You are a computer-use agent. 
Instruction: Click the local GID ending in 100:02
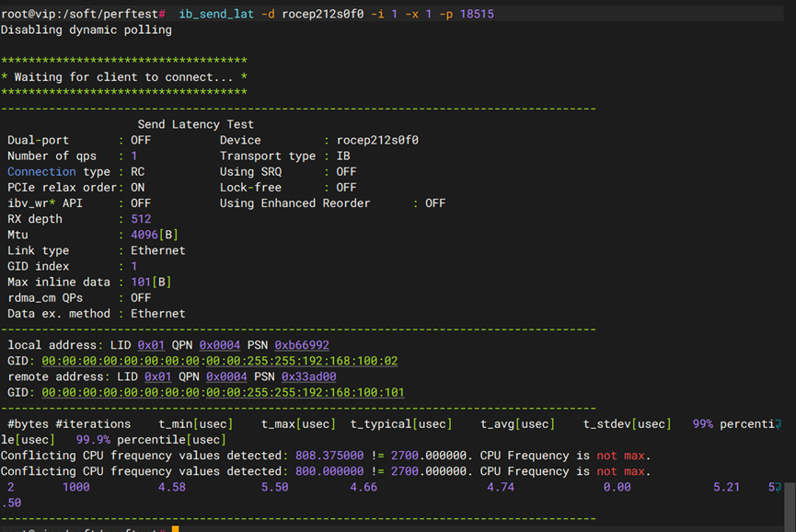219,361
